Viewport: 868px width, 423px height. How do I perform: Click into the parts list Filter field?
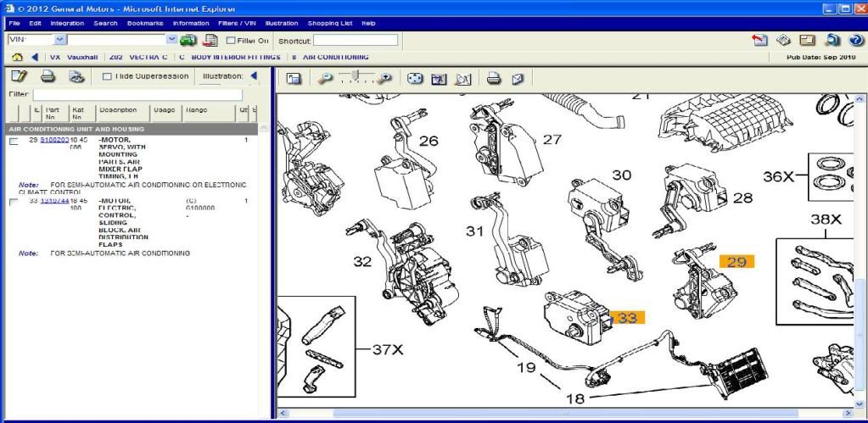click(x=137, y=95)
